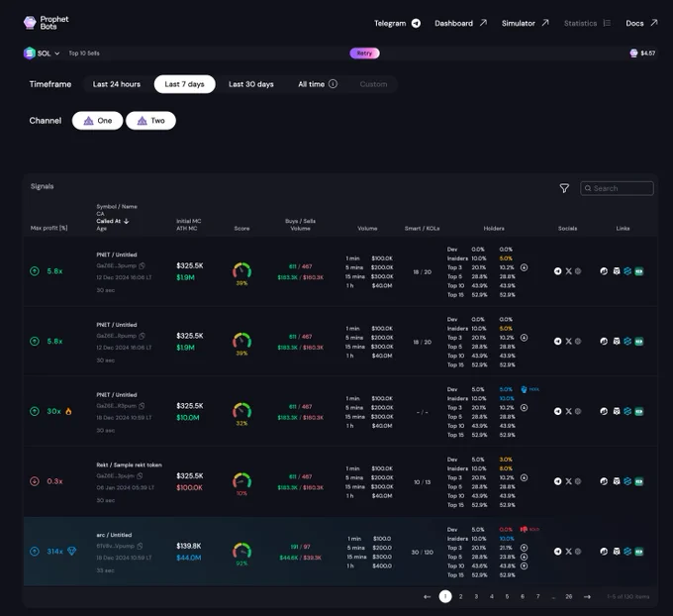Toggle Channel Two filter chip
Image resolution: width=673 pixels, height=616 pixels.
150,121
